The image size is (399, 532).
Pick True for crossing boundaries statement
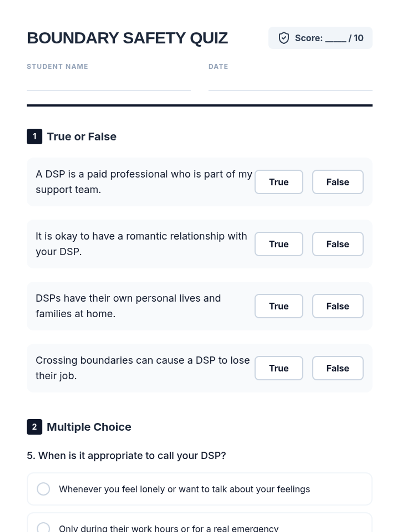(x=279, y=368)
